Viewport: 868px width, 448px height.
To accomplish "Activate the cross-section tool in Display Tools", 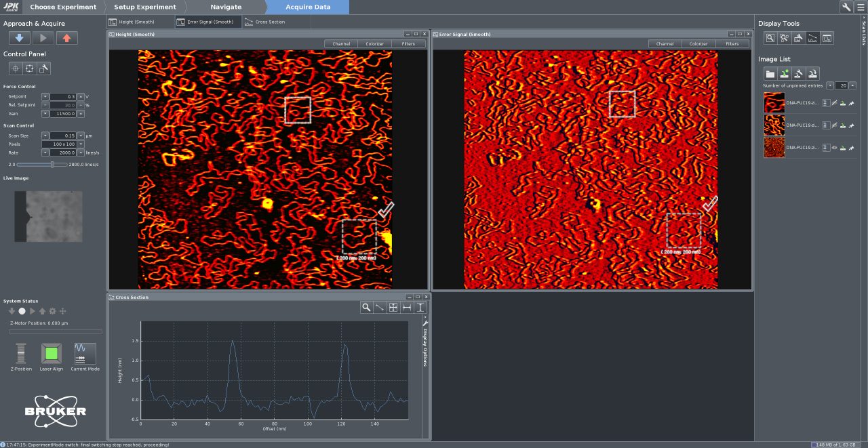I will pyautogui.click(x=813, y=38).
